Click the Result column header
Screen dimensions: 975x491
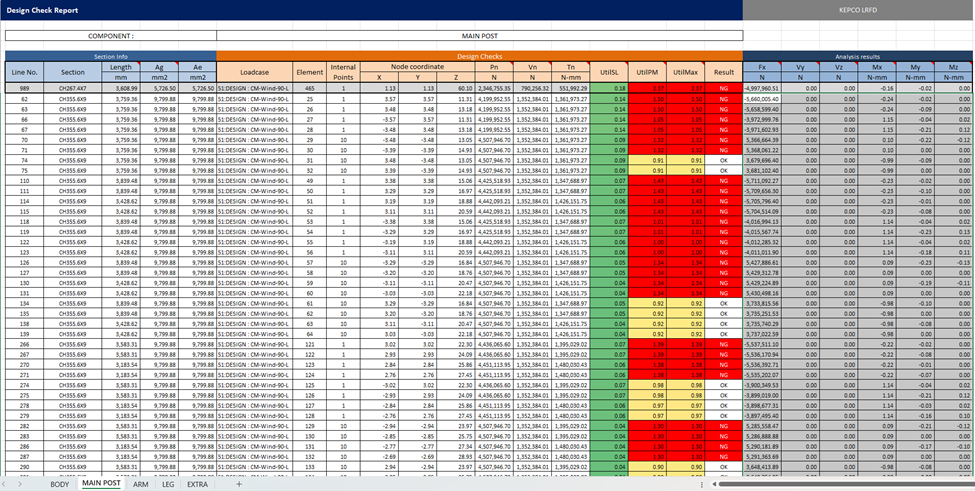(x=724, y=72)
